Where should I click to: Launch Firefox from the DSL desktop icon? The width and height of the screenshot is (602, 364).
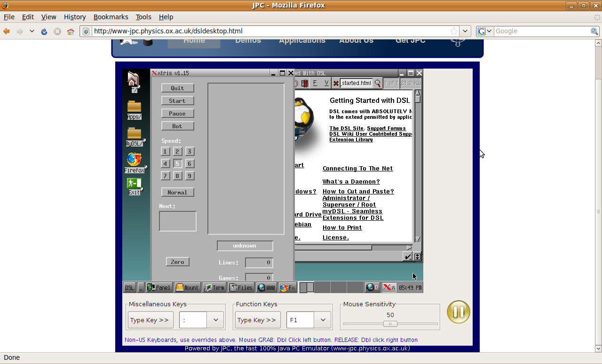[x=134, y=160]
